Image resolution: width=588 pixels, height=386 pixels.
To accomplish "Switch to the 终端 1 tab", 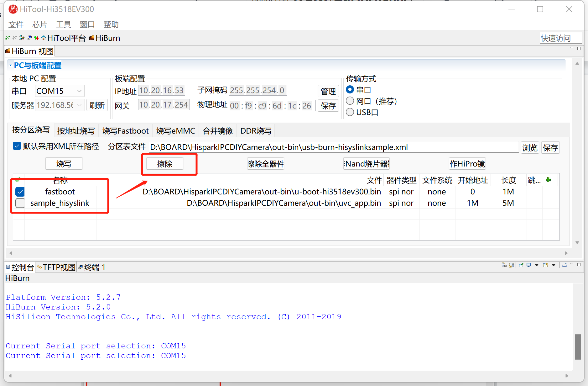I will (x=92, y=267).
